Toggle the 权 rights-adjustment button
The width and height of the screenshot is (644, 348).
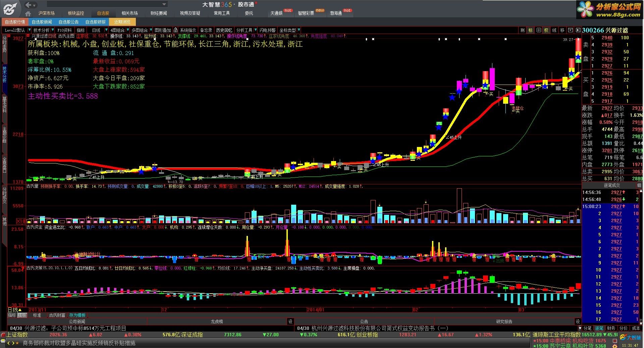coord(546,30)
